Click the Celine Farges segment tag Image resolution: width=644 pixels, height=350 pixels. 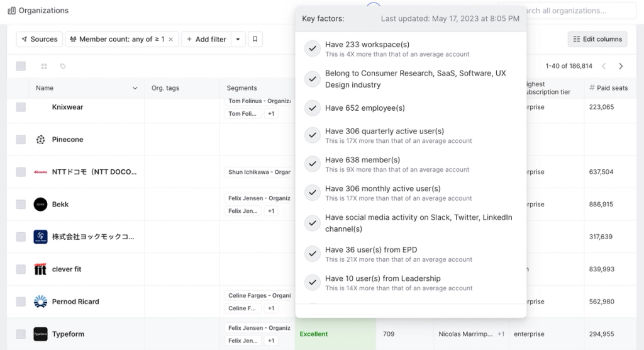259,296
